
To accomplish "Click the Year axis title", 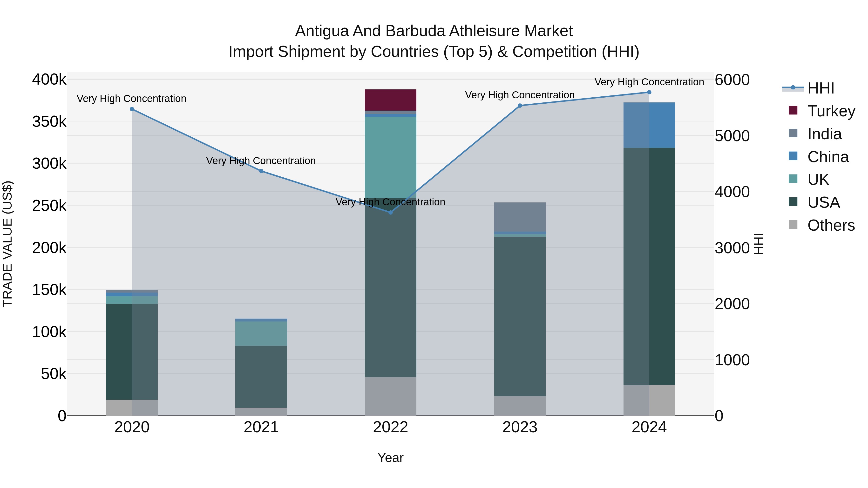I will 391,458.
